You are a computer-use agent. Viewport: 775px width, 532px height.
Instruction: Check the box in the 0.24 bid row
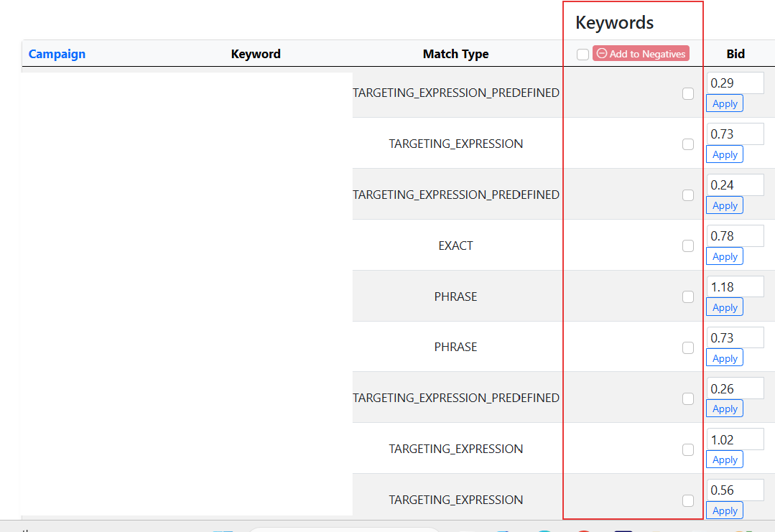(688, 195)
